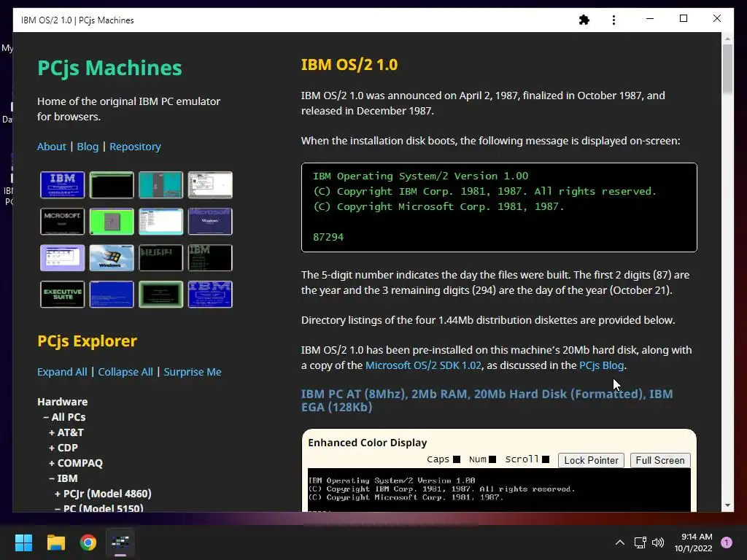Open Google Chrome from the taskbar
This screenshot has width=747, height=560.
[x=88, y=542]
